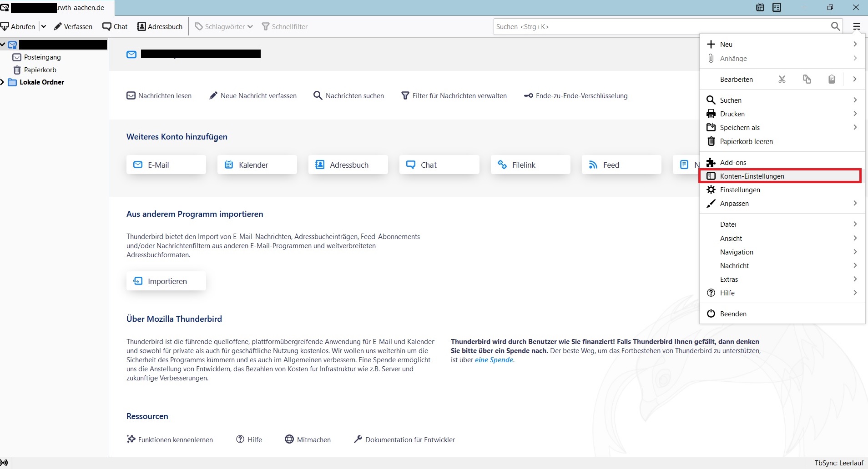Click Verfassen to write new message
Image resolution: width=868 pixels, height=469 pixels.
(x=73, y=26)
